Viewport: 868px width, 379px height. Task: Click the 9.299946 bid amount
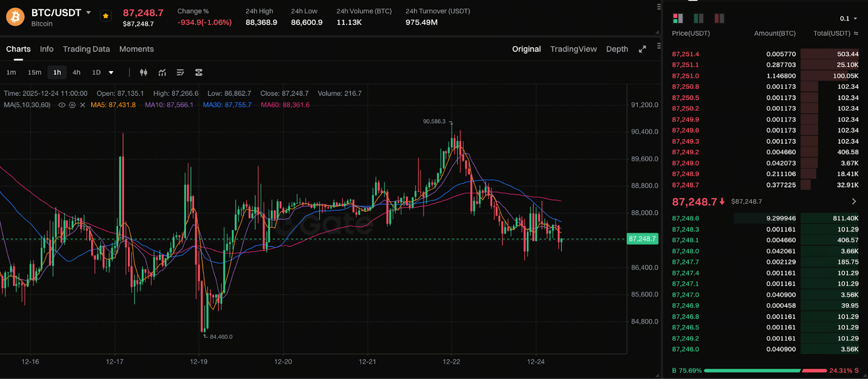[781, 219]
